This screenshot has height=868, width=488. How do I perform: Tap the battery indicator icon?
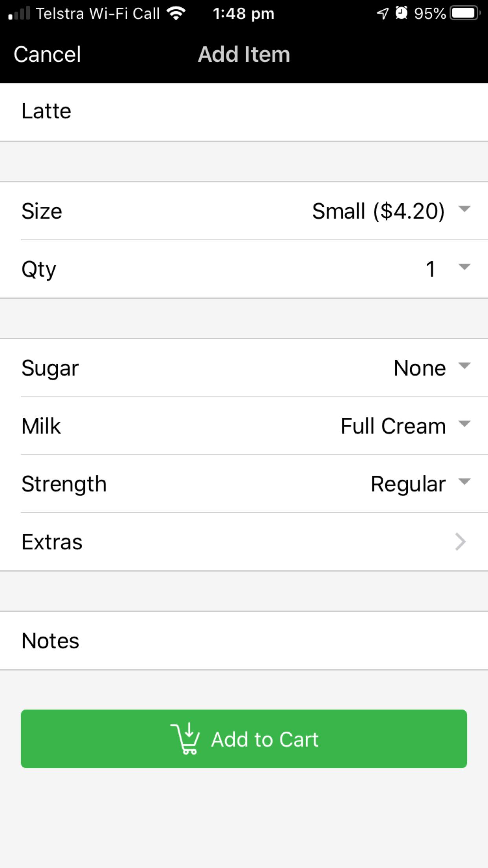pos(465,13)
